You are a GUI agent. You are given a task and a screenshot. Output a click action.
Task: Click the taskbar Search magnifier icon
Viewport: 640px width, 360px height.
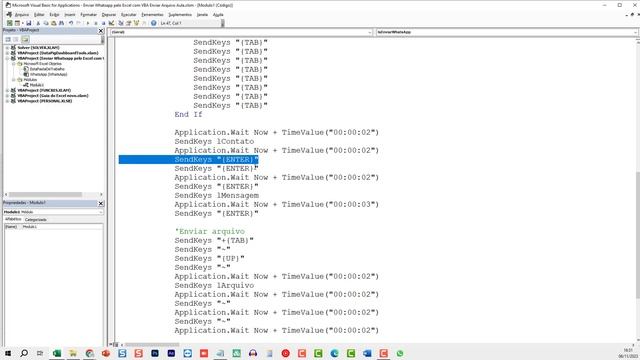click(x=24, y=353)
